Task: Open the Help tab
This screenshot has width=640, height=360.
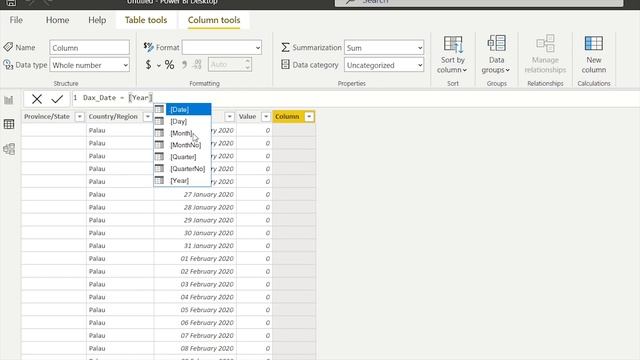Action: click(97, 20)
